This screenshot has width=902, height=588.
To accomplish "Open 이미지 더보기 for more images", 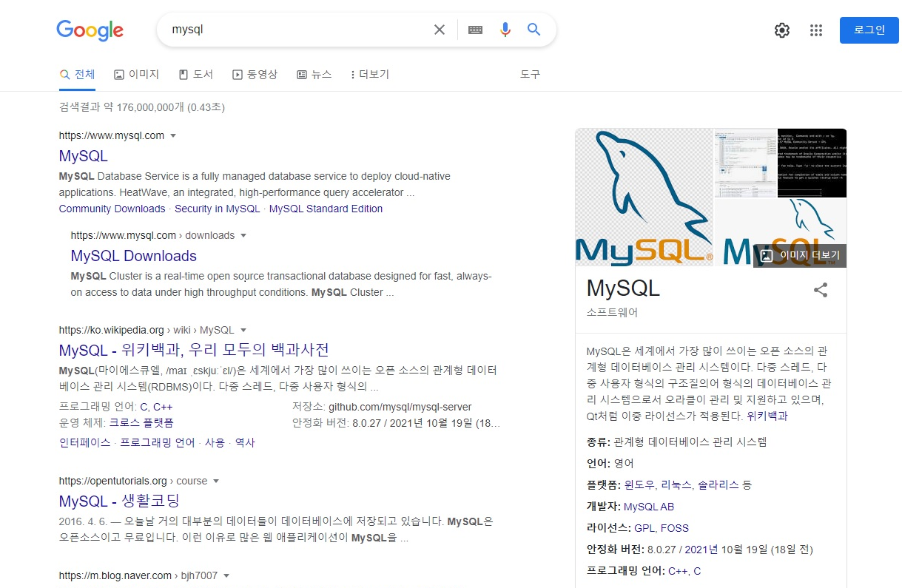I will pos(800,255).
